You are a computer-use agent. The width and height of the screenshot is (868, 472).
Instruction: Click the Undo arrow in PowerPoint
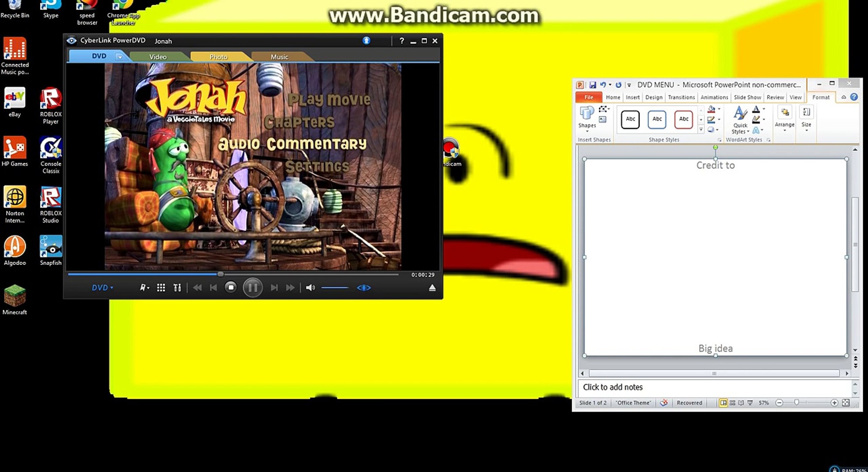click(x=603, y=85)
